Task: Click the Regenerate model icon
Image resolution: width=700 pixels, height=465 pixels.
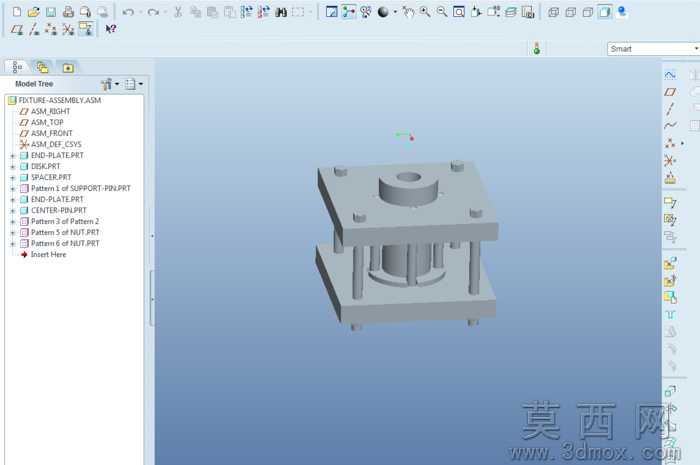Action: click(x=246, y=12)
